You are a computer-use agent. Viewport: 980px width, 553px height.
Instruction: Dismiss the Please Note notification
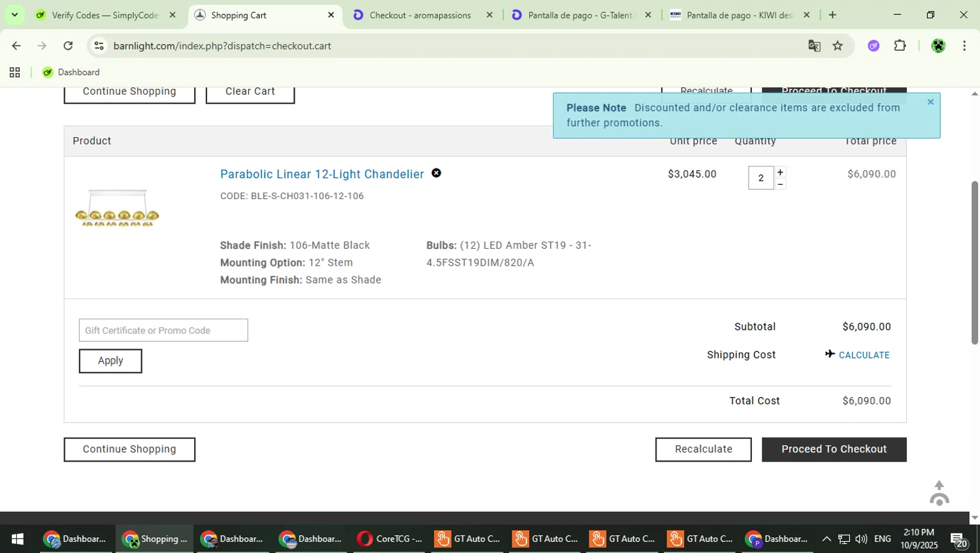[x=930, y=102]
